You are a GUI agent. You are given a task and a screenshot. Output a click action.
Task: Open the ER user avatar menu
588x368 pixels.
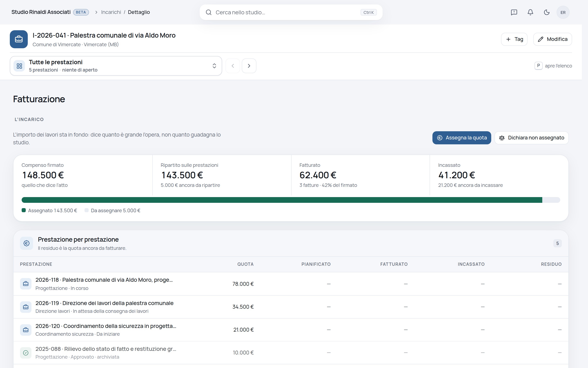pyautogui.click(x=563, y=12)
